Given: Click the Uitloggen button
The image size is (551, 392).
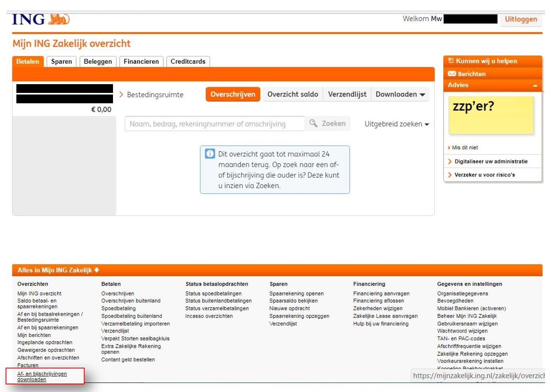Looking at the screenshot, I should pos(521,19).
